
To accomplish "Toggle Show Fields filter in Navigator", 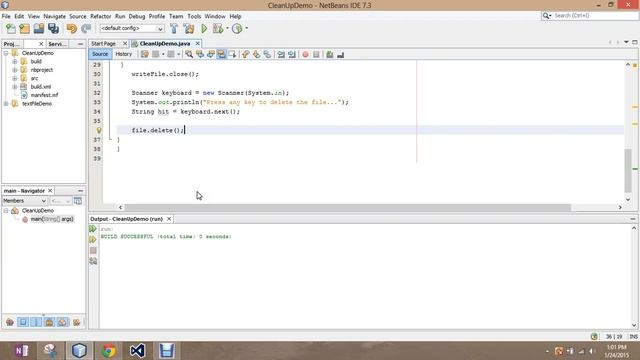I will coord(23,322).
